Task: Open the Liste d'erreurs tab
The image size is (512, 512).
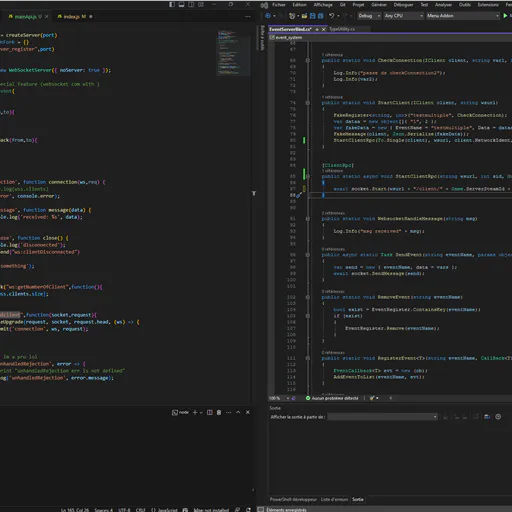Action: (334, 499)
